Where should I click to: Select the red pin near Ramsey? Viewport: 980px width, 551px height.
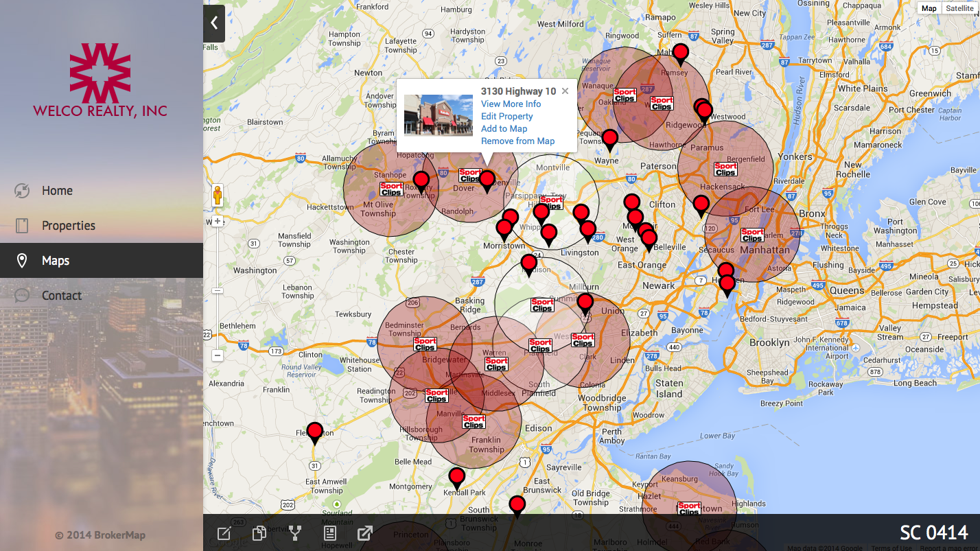[680, 54]
